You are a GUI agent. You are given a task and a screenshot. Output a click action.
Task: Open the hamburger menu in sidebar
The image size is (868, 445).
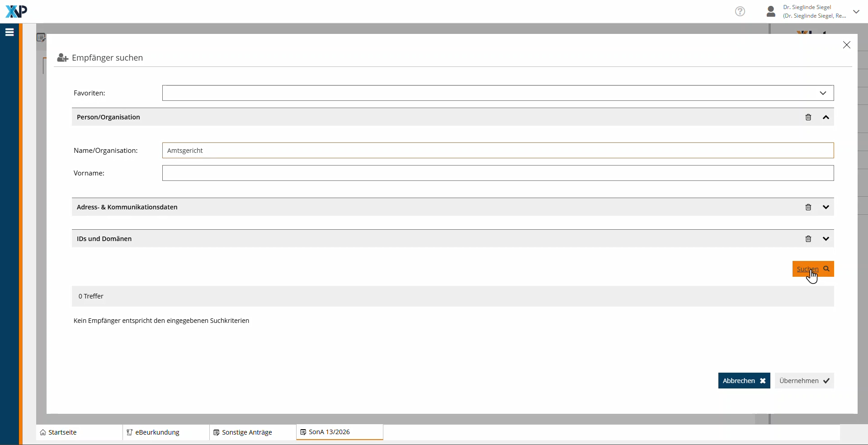pyautogui.click(x=9, y=32)
